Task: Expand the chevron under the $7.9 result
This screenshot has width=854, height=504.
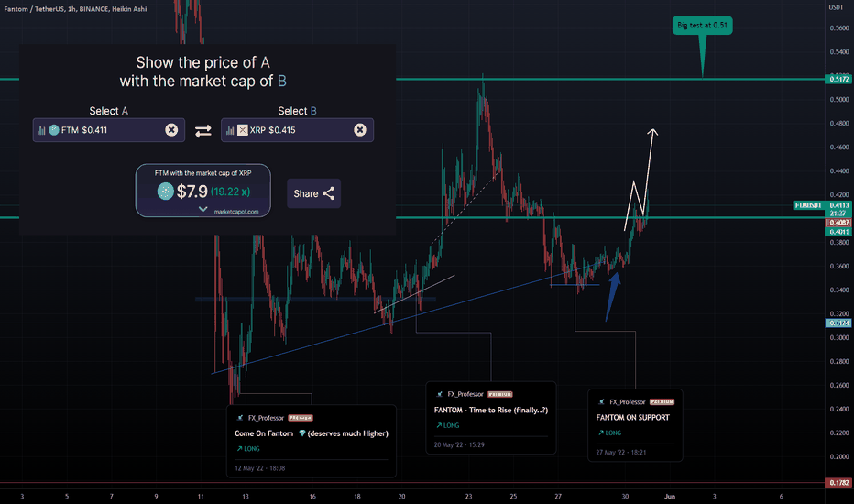Action: [203, 209]
